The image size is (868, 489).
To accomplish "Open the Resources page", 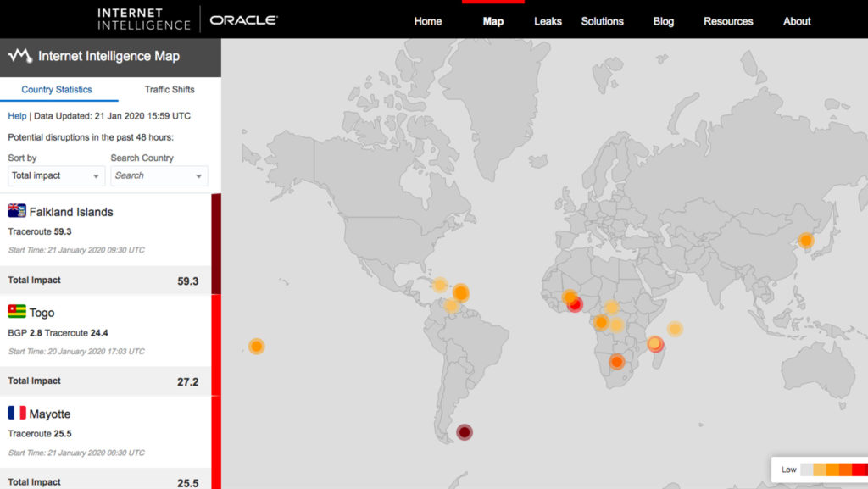I will (728, 21).
